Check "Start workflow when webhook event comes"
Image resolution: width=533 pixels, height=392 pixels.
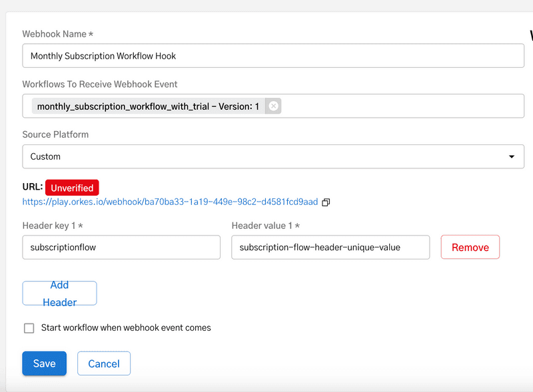coord(29,327)
